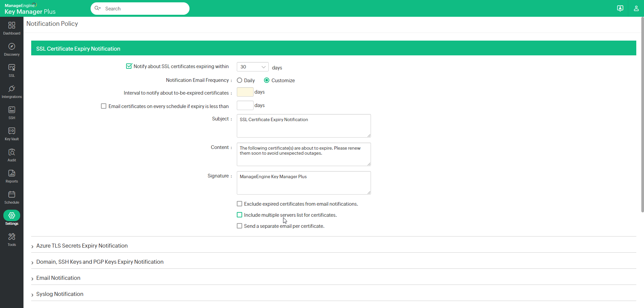Click the Signature text area

click(x=304, y=183)
